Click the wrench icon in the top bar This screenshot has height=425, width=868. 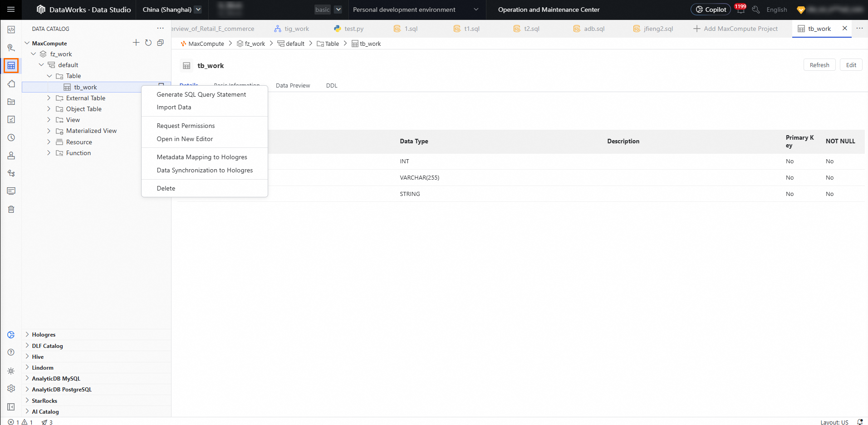click(x=756, y=10)
